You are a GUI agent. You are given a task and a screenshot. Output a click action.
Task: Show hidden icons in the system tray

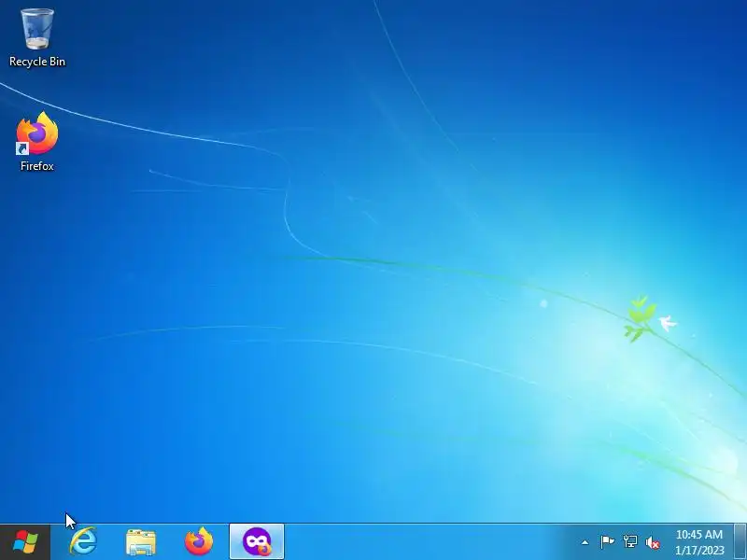click(x=585, y=542)
